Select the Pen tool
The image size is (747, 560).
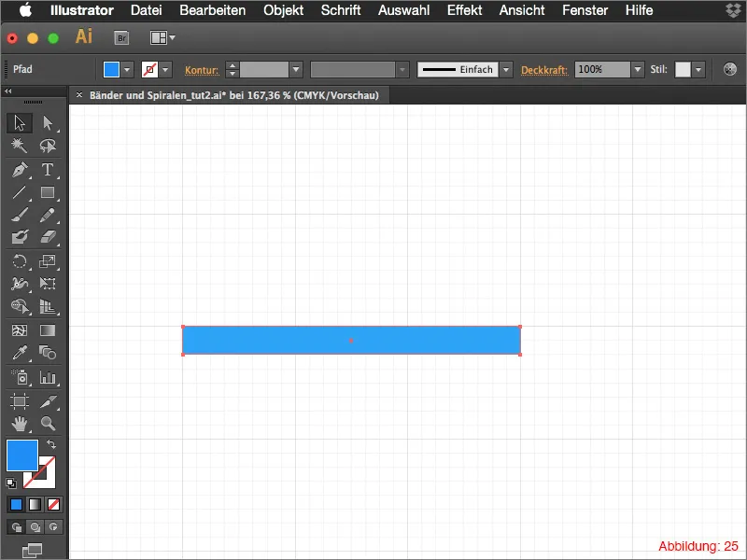(20, 170)
